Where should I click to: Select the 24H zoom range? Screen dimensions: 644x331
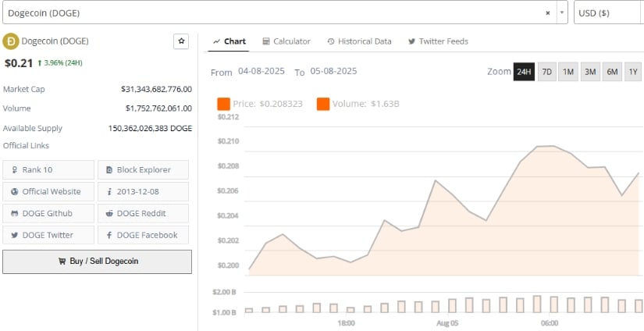tap(524, 72)
